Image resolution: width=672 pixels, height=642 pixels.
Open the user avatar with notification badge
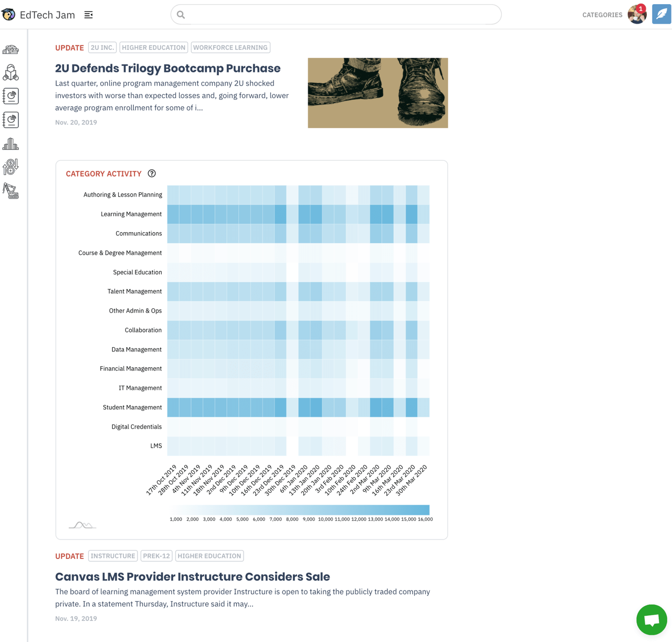coord(637,14)
